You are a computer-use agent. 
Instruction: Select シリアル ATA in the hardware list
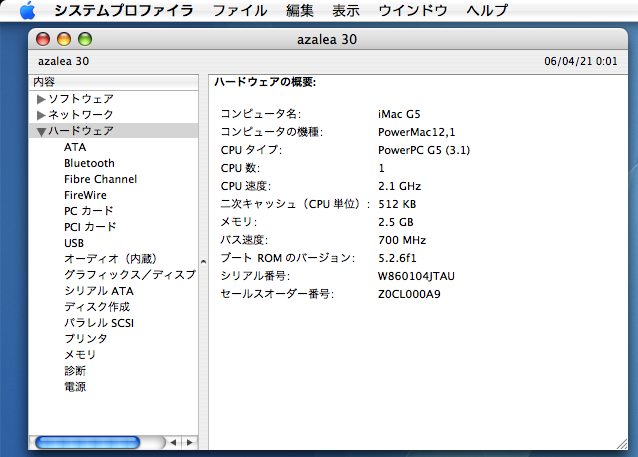coord(99,291)
